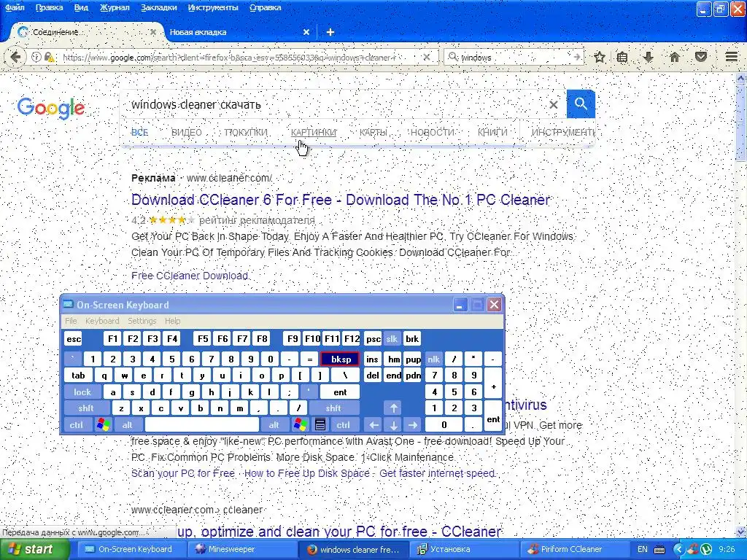Viewport: 747px width, 560px height.
Task: Open the Файл menu
Action: coord(15,7)
